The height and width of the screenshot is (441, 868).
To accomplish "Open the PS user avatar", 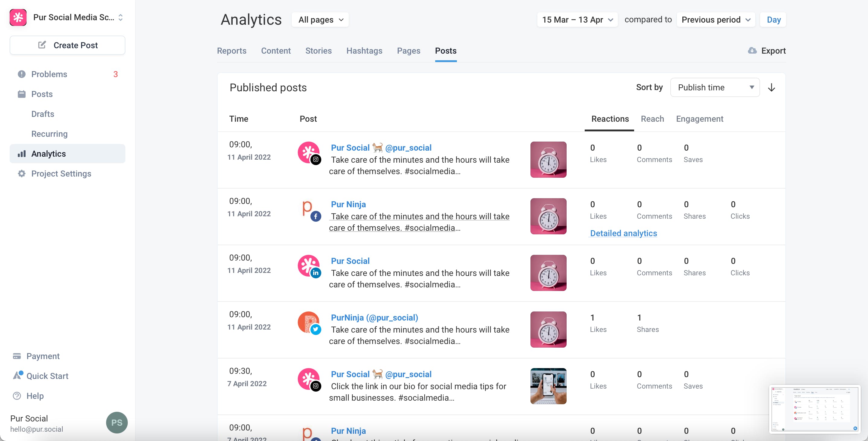I will coord(117,422).
